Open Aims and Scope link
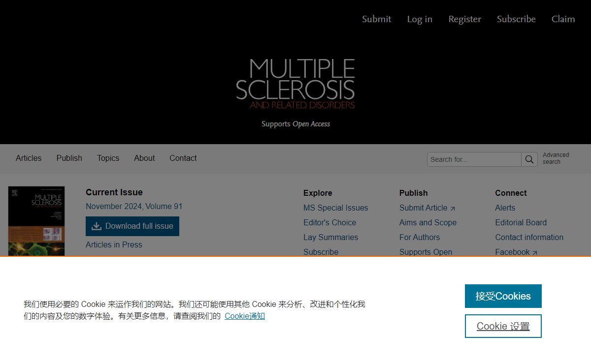This screenshot has height=364, width=591. (428, 223)
